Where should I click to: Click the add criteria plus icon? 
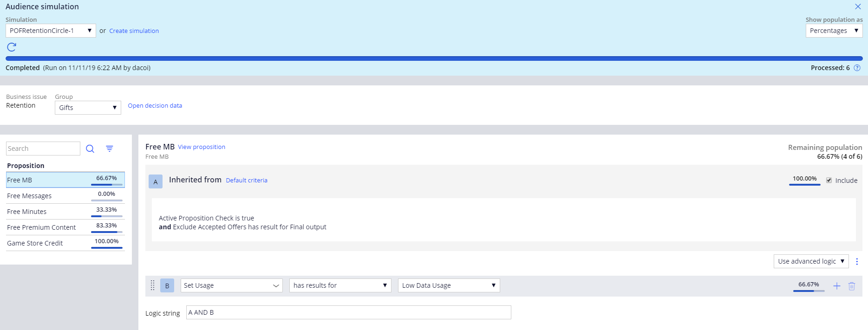[836, 286]
